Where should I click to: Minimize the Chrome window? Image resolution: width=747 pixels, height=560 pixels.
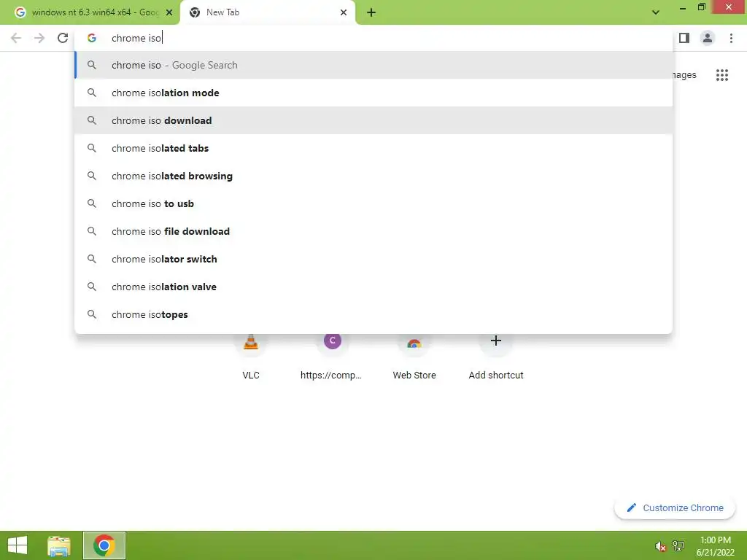click(x=683, y=7)
